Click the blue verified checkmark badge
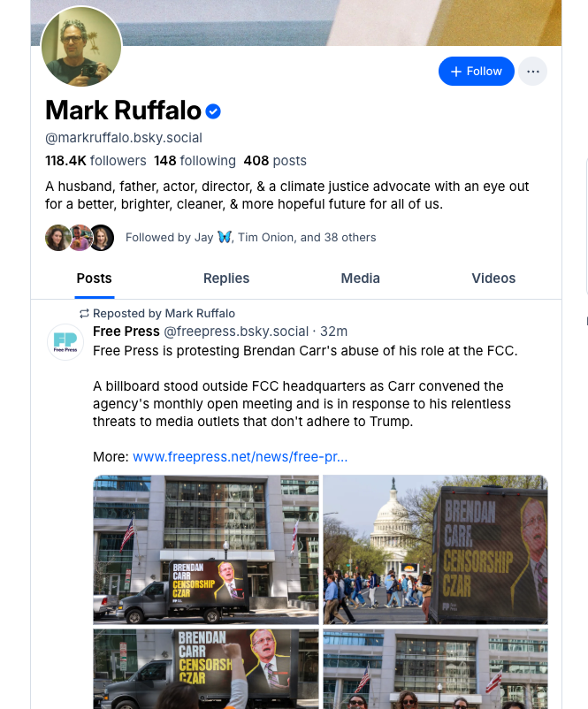This screenshot has width=588, height=709. pyautogui.click(x=213, y=111)
